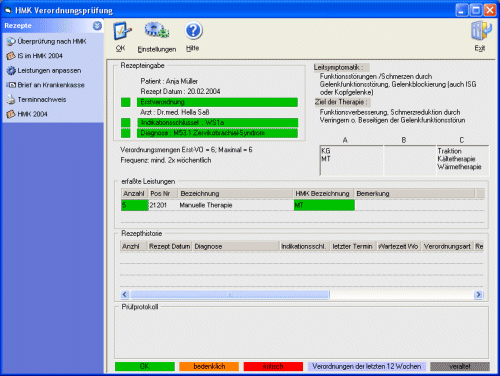Click the Patient: Anja Müller line
The height and width of the screenshot is (376, 500).
[x=169, y=81]
